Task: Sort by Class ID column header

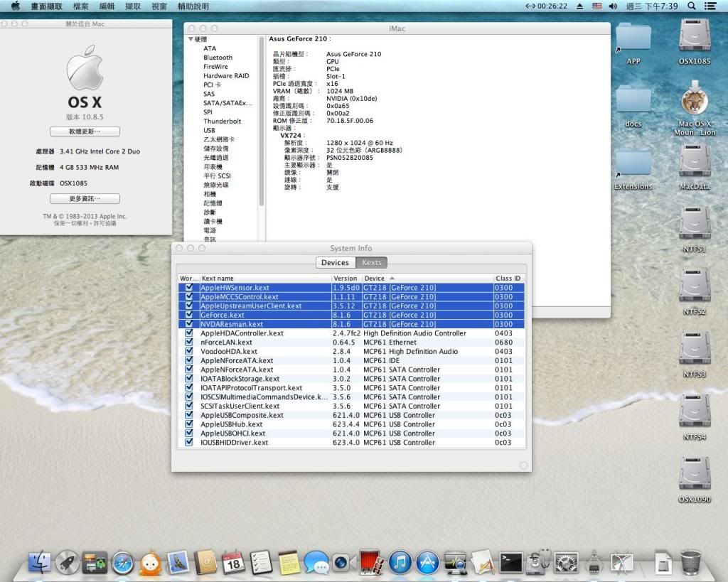Action: (x=509, y=278)
